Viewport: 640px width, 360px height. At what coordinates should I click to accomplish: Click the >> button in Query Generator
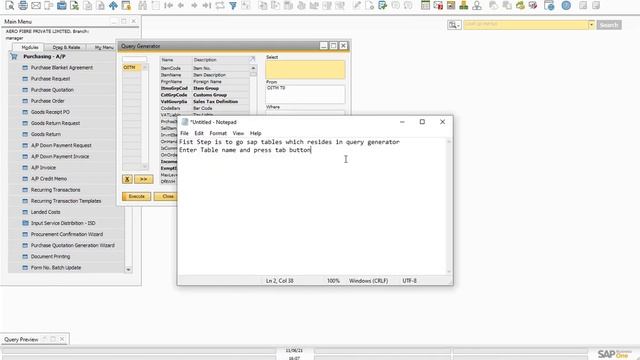(144, 179)
